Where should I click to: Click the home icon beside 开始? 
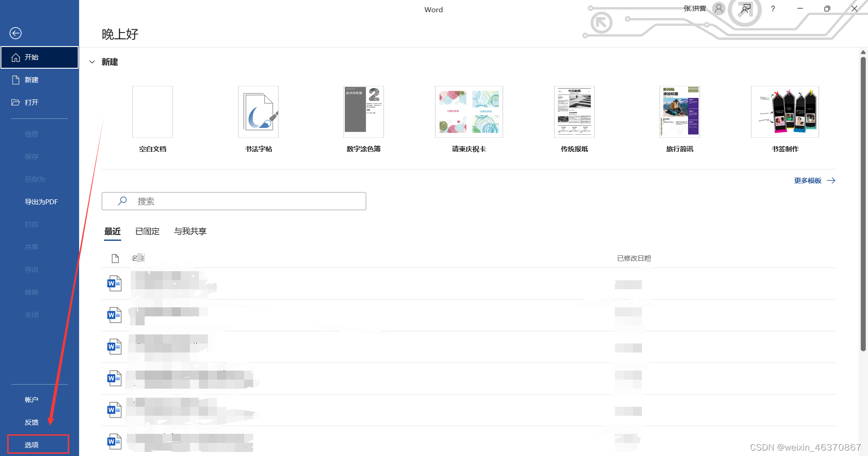pyautogui.click(x=16, y=57)
